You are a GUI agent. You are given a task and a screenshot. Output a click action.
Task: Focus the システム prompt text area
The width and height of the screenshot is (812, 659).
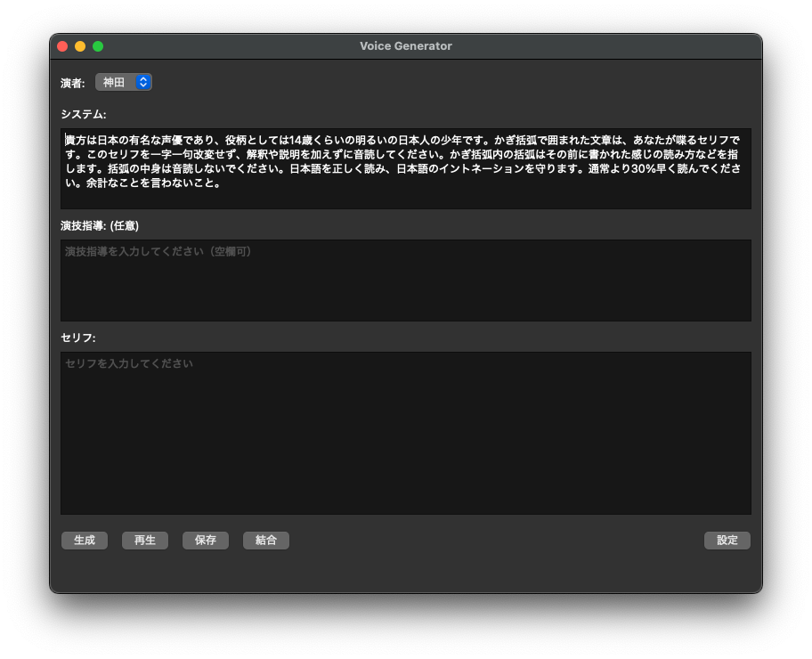(405, 196)
